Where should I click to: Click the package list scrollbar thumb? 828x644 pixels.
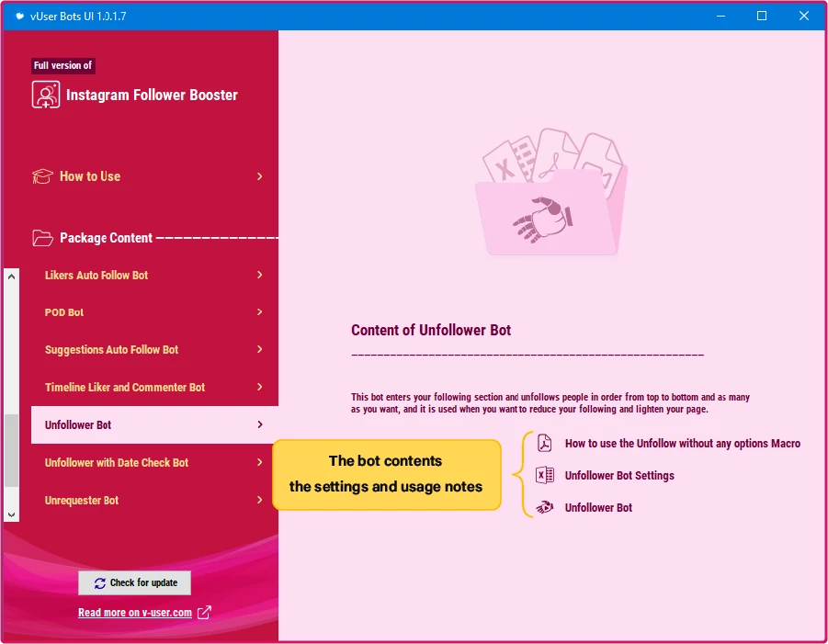click(12, 450)
